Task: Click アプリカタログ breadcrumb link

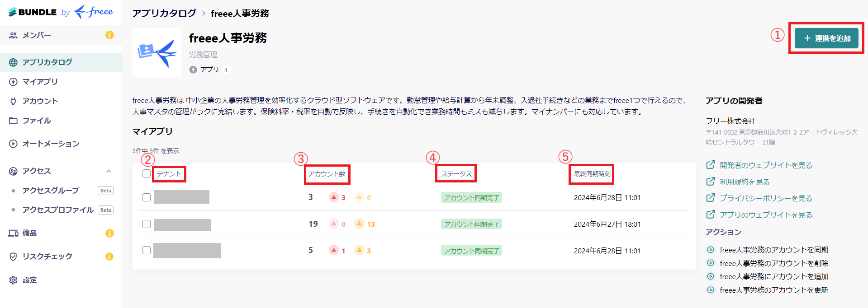Action: (x=164, y=13)
